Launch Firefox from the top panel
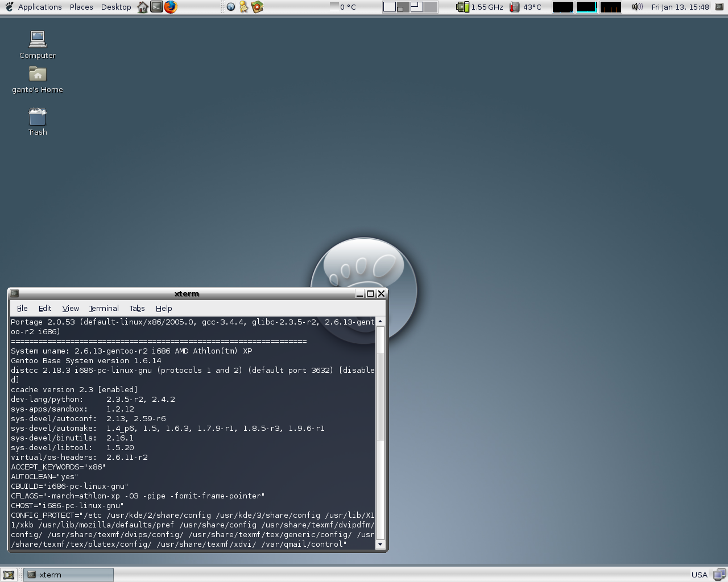 (171, 7)
